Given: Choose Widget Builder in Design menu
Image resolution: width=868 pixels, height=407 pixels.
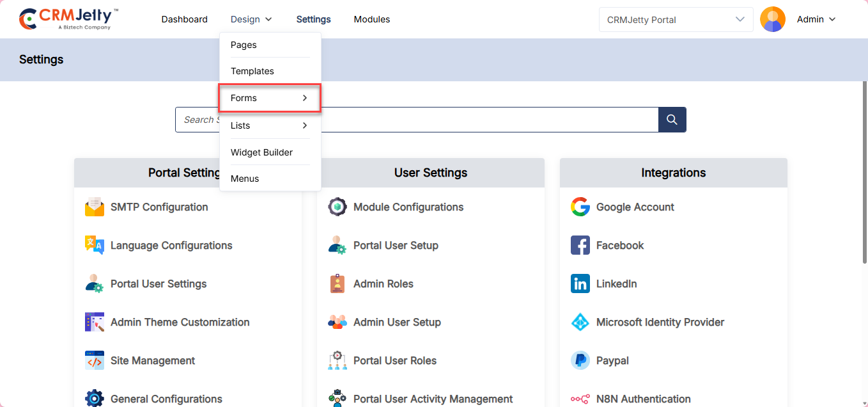Looking at the screenshot, I should 261,152.
